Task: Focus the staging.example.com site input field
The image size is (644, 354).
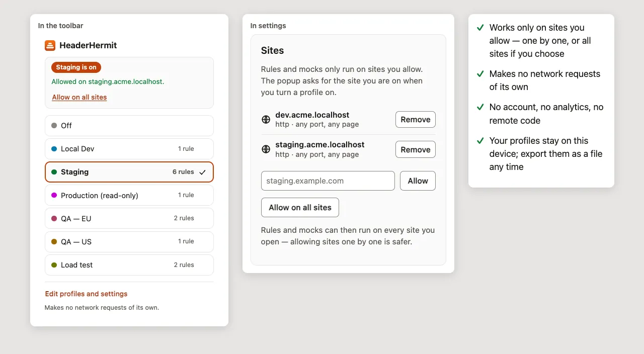Action: click(328, 181)
